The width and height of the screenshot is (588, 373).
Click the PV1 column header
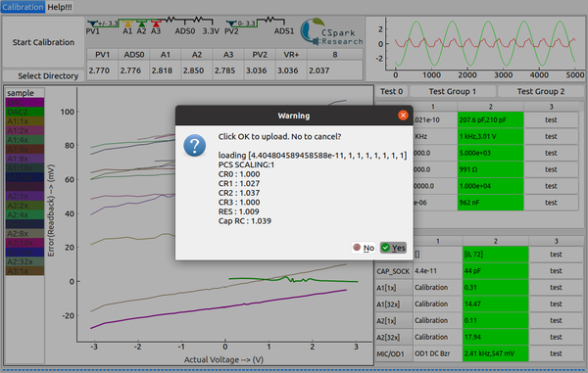pos(102,54)
